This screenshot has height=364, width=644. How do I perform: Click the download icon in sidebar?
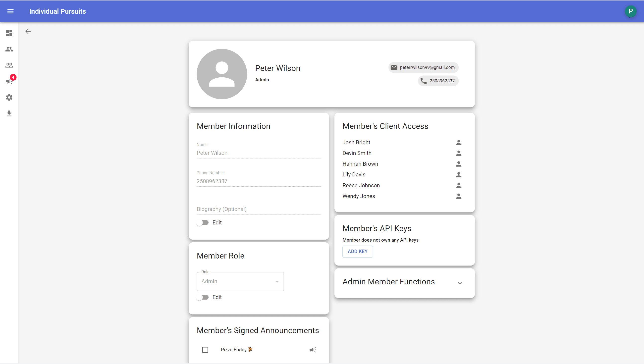click(x=9, y=113)
